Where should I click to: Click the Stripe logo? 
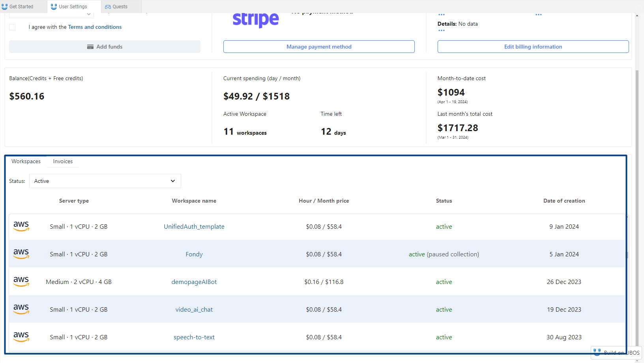click(256, 20)
